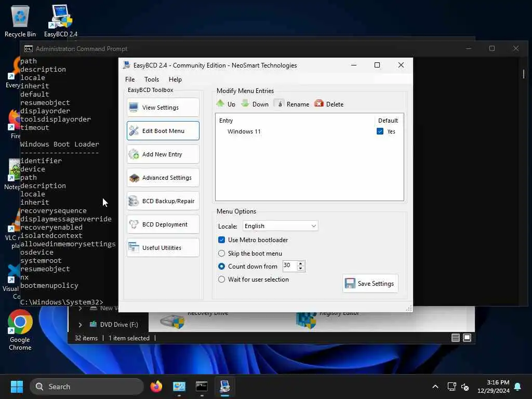This screenshot has width=532, height=399.
Task: Select Skip the boot menu option
Action: pos(221,254)
